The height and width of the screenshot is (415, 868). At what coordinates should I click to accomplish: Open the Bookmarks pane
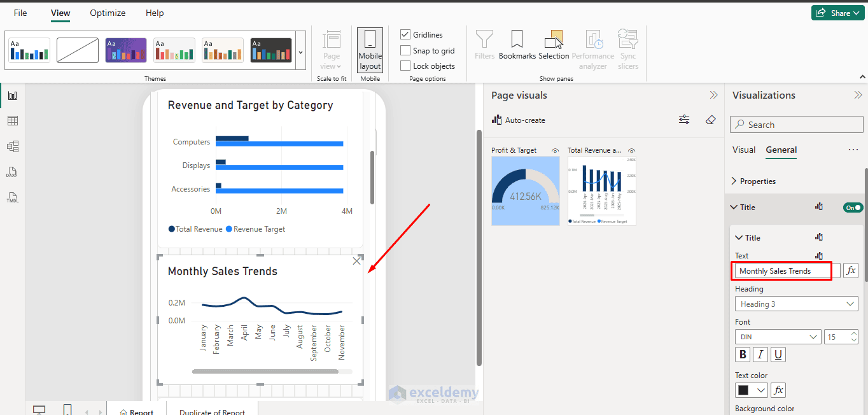click(x=517, y=45)
